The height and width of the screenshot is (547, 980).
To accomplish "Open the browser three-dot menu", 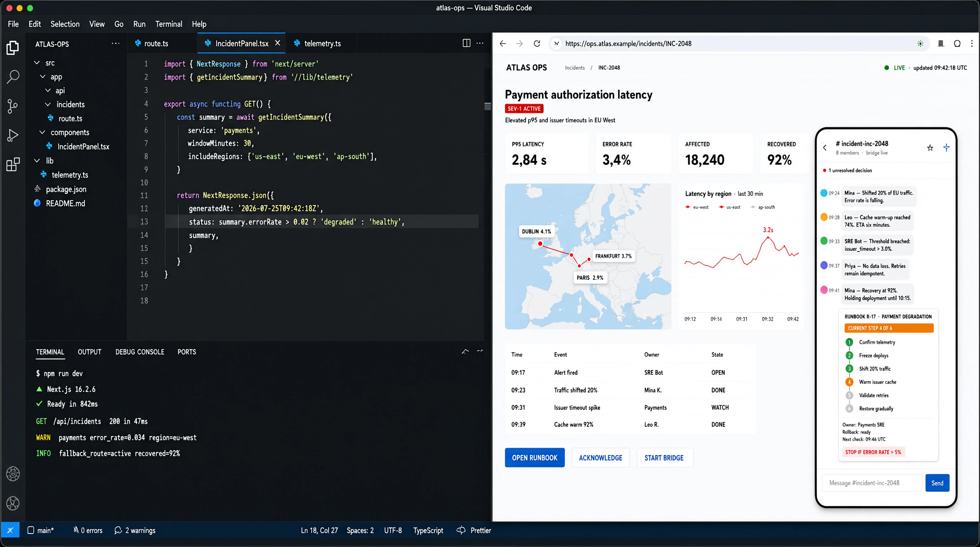I will 971,43.
